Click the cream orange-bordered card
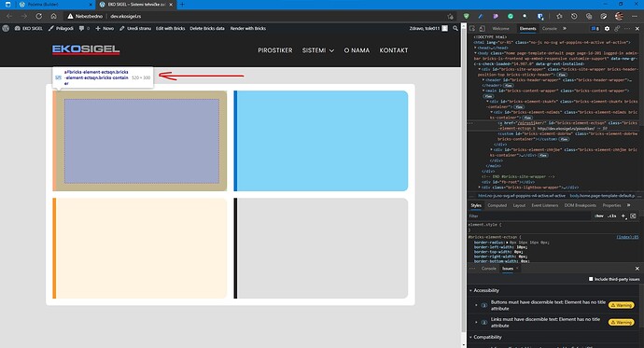644x348 pixels. pos(140,248)
